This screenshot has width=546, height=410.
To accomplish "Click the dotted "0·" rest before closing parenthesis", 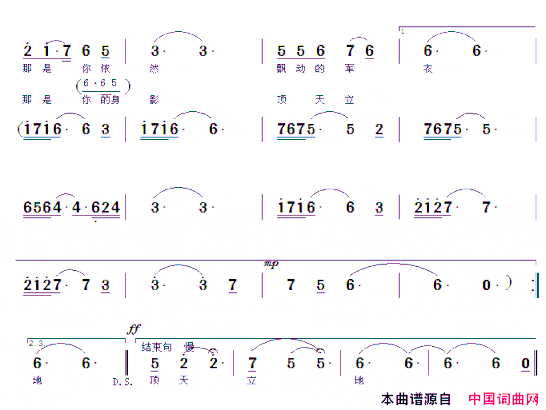I will click(x=490, y=285).
